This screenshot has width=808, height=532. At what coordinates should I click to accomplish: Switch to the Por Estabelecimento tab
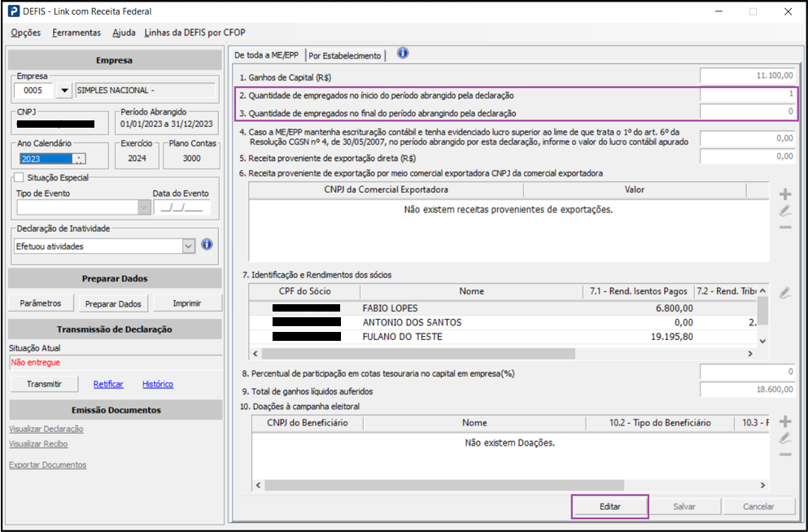344,55
